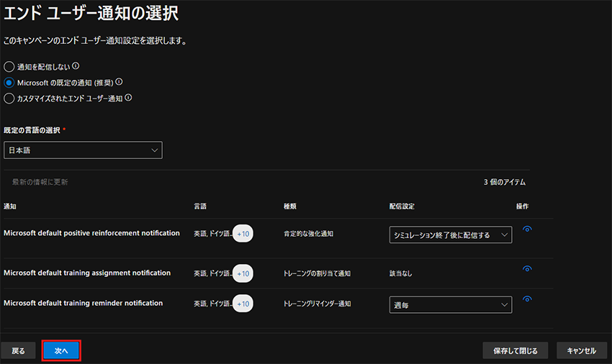Preview training assignment notification via eye icon
Viewport: 612px width, 364px height.
(x=527, y=269)
